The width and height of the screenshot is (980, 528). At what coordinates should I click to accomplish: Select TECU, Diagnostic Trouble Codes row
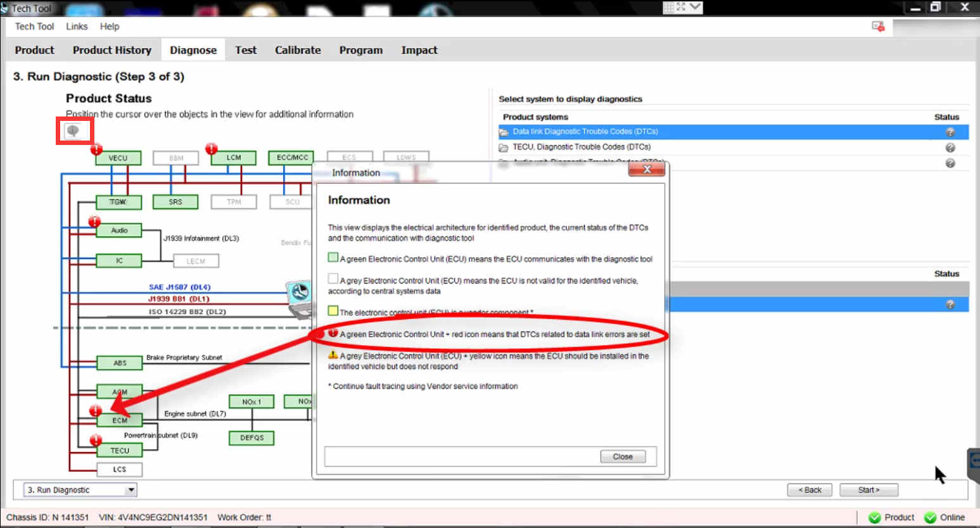tap(734, 147)
